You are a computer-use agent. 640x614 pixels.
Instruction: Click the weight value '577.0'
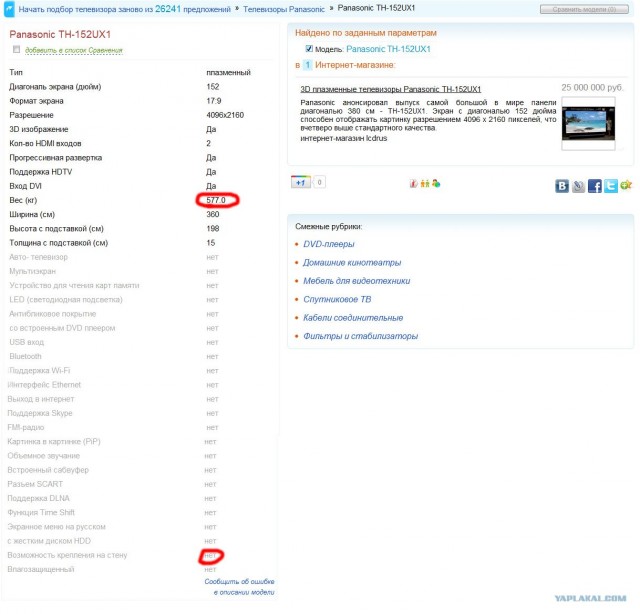point(216,200)
